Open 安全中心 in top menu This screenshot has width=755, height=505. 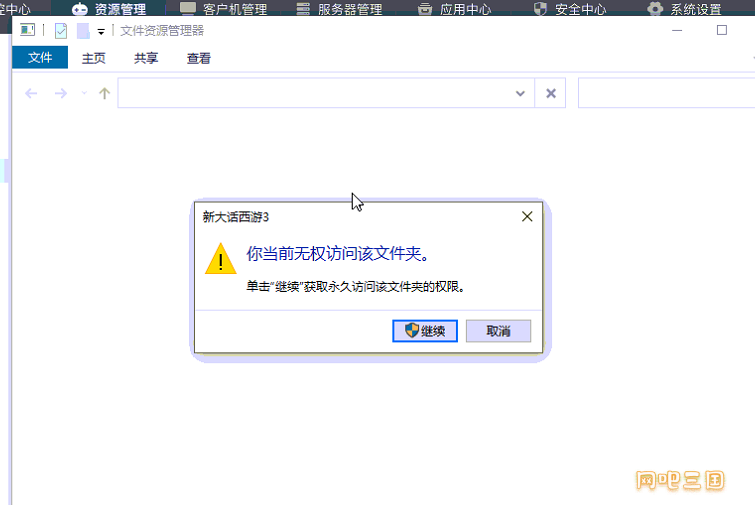point(570,9)
